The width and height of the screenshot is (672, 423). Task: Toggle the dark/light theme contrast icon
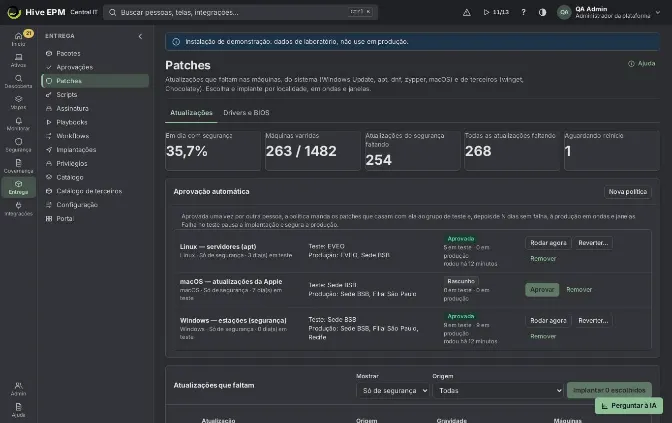(543, 12)
